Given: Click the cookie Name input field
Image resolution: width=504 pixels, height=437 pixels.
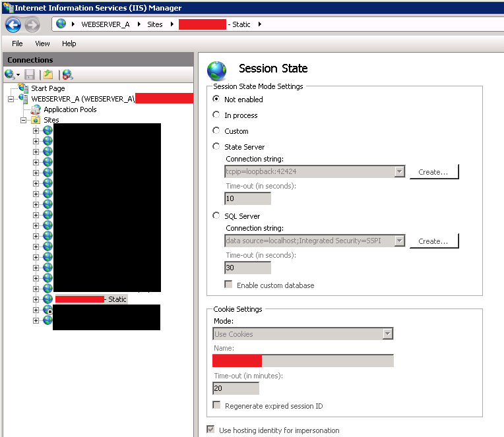Looking at the screenshot, I should (303, 361).
